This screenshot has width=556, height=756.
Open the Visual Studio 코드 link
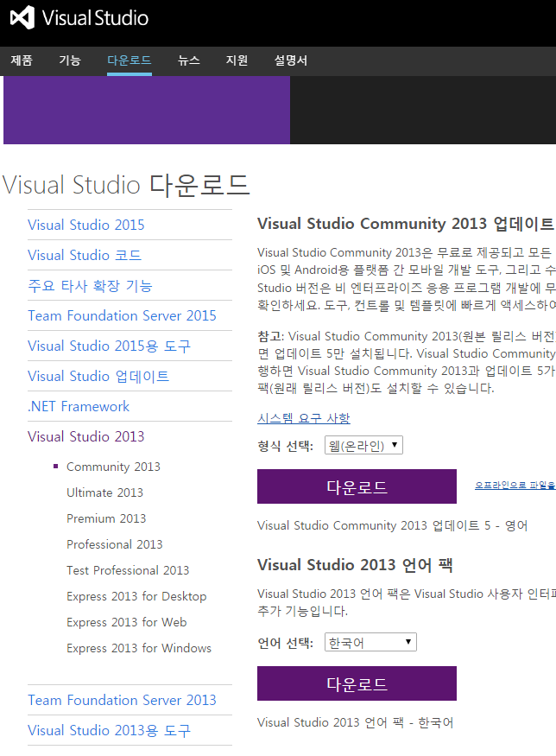85,255
